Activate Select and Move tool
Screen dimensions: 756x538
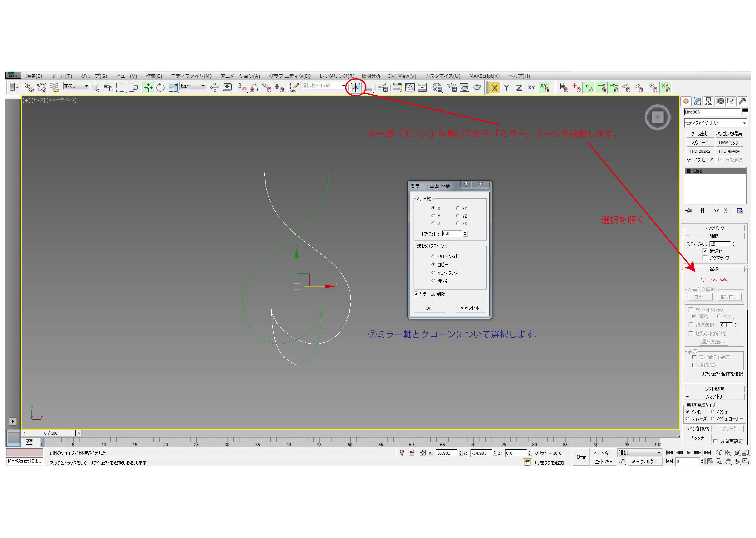[x=148, y=88]
